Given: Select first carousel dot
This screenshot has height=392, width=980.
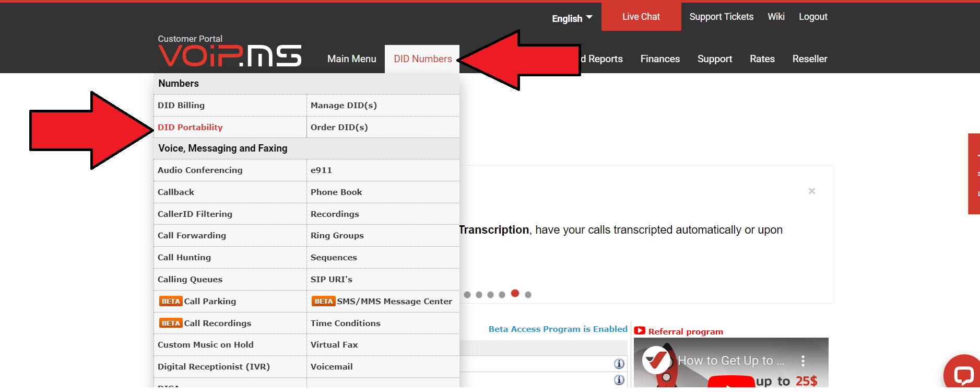Looking at the screenshot, I should pos(467,295).
